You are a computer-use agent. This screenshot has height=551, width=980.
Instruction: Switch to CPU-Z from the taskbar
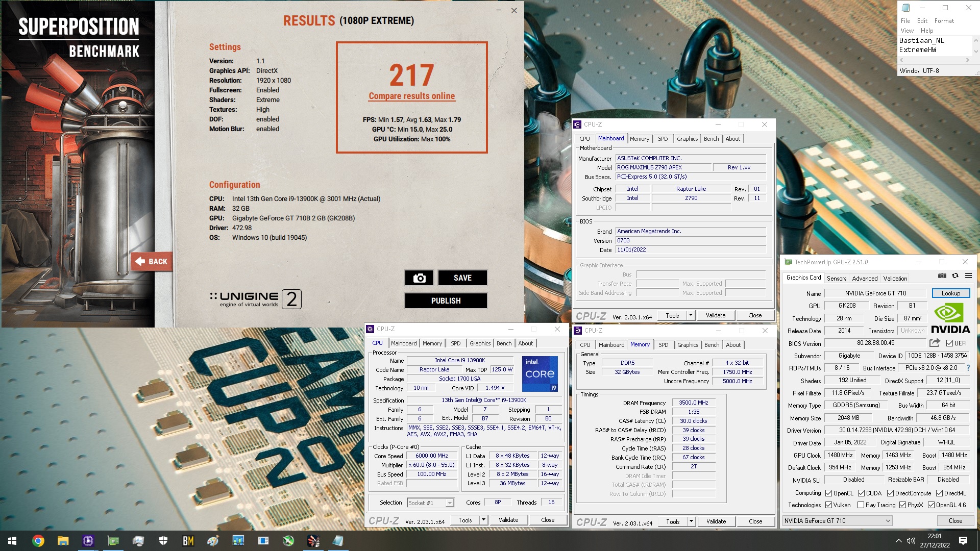tap(88, 541)
